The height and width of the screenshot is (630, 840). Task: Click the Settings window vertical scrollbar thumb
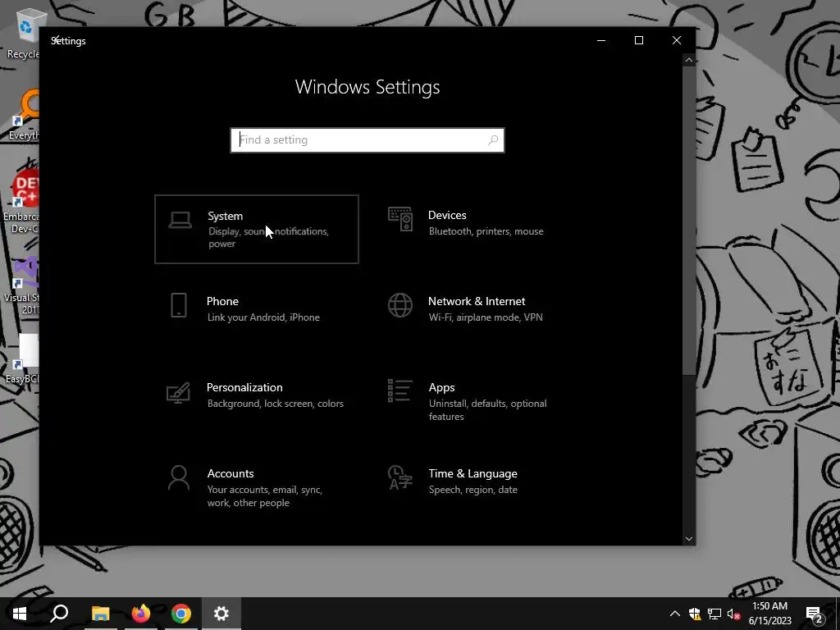[x=689, y=221]
